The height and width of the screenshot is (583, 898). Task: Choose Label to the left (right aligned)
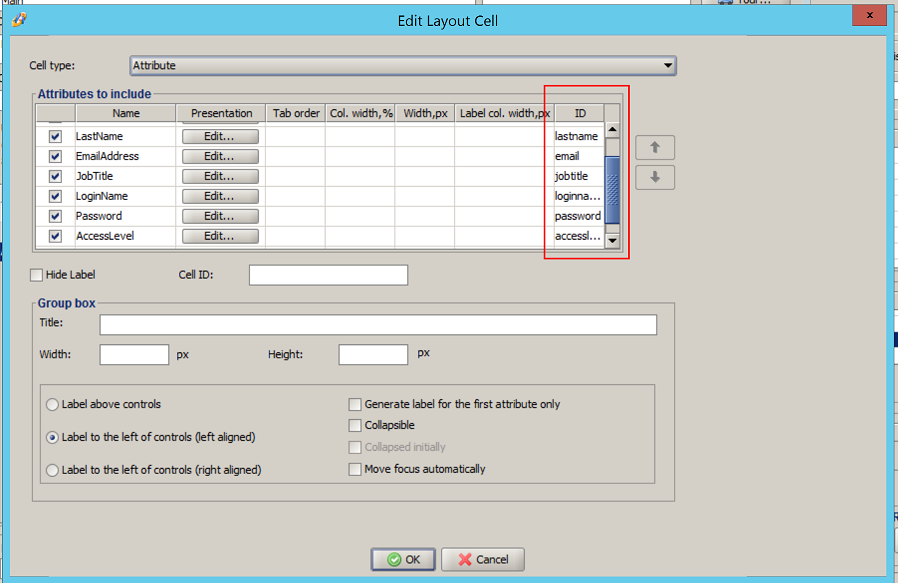52,470
